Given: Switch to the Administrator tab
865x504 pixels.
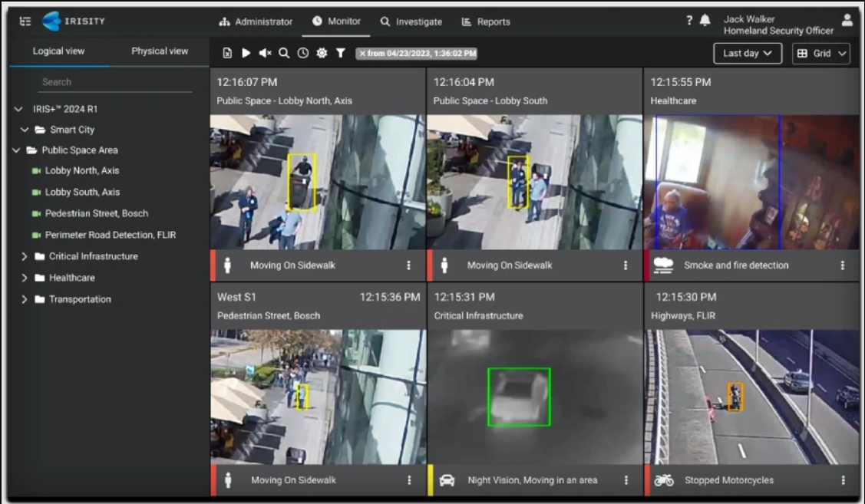Looking at the screenshot, I should [x=256, y=21].
